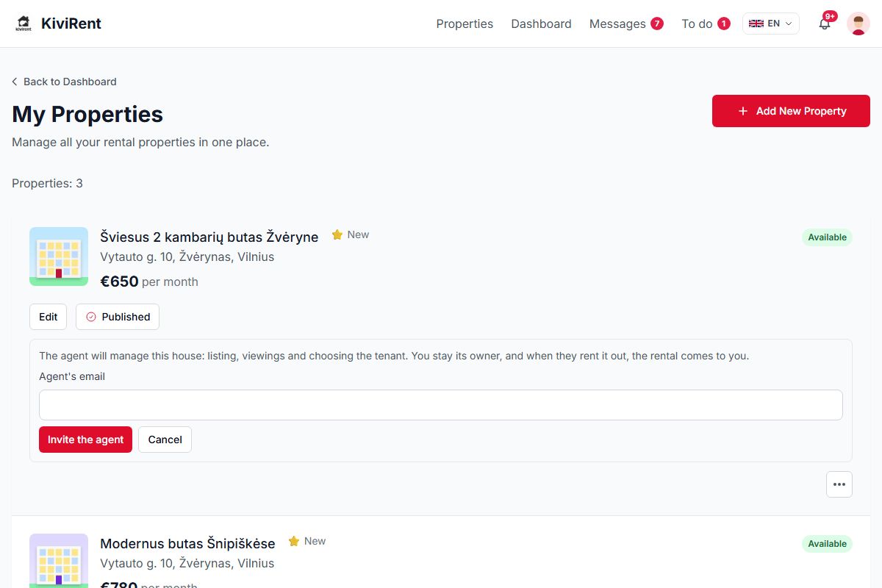The image size is (882, 588).
Task: Go to Properties in the top navigation
Action: pyautogui.click(x=465, y=24)
